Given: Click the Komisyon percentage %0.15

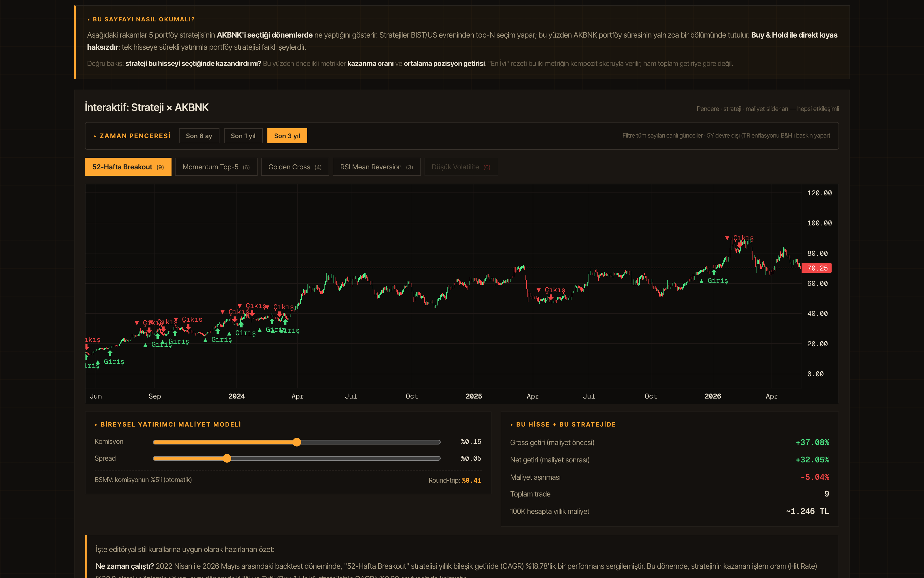Looking at the screenshot, I should 471,442.
